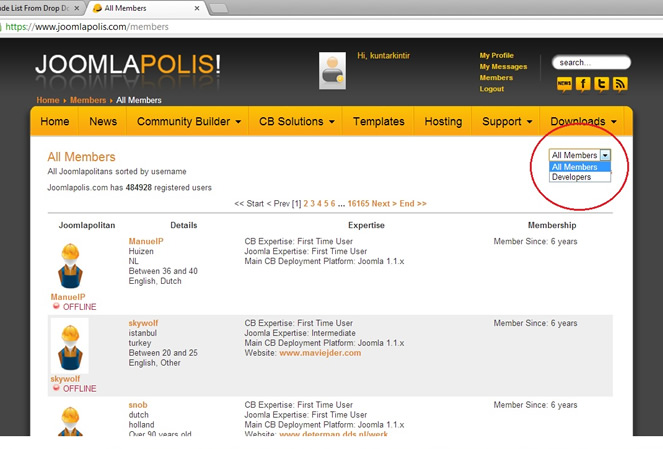Click Home in the breadcrumb
Image resolution: width=663 pixels, height=449 pixels.
(48, 100)
